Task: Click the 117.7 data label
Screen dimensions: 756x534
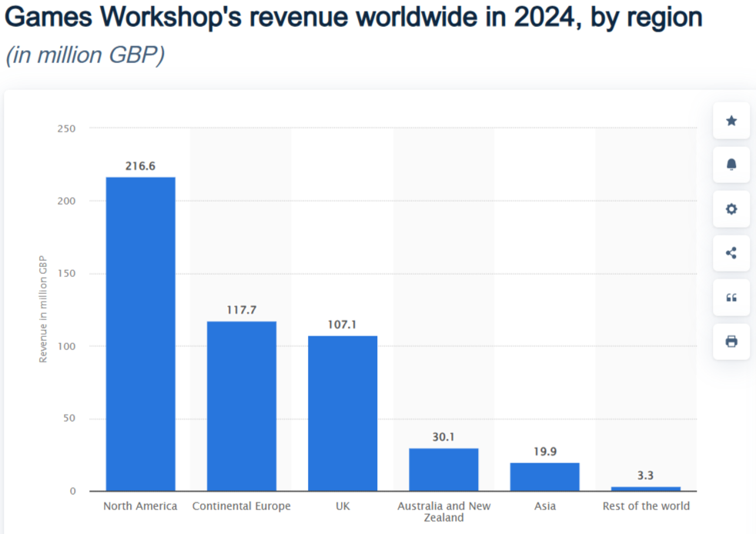Action: 242,309
